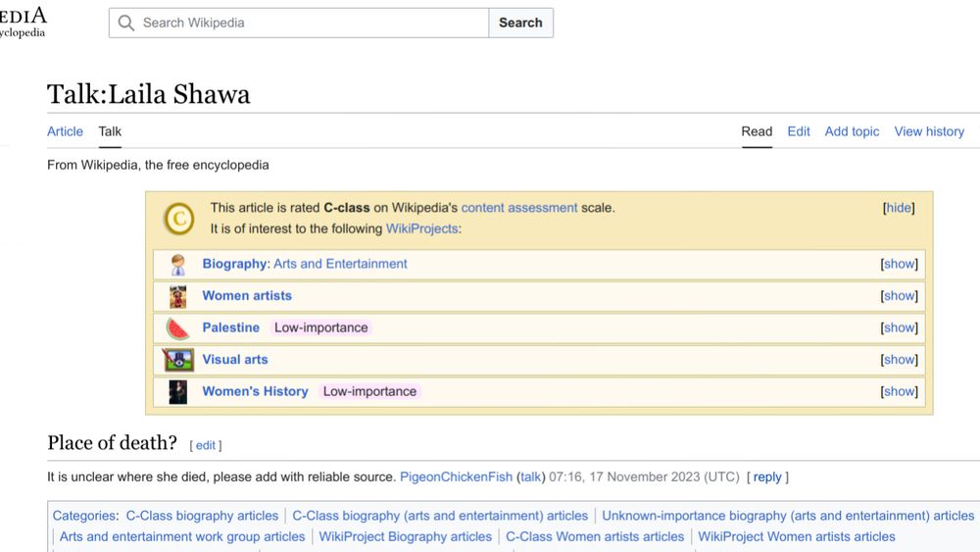Click the Biography project person icon
This screenshot has height=552, width=980.
(x=178, y=265)
